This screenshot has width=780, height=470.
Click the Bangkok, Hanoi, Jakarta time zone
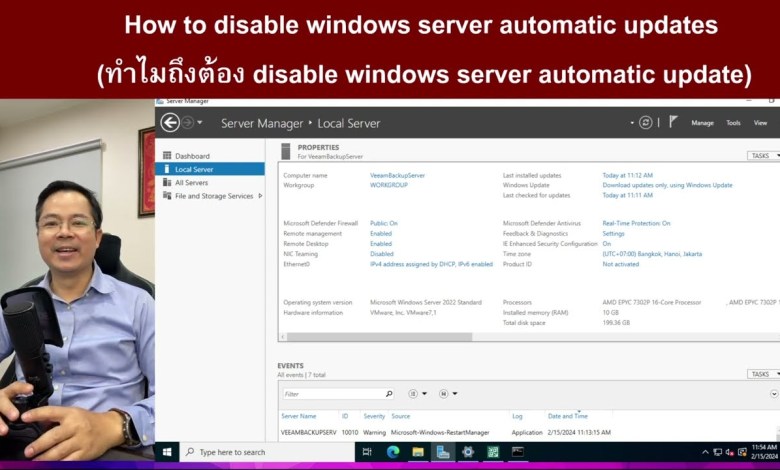pyautogui.click(x=652, y=254)
